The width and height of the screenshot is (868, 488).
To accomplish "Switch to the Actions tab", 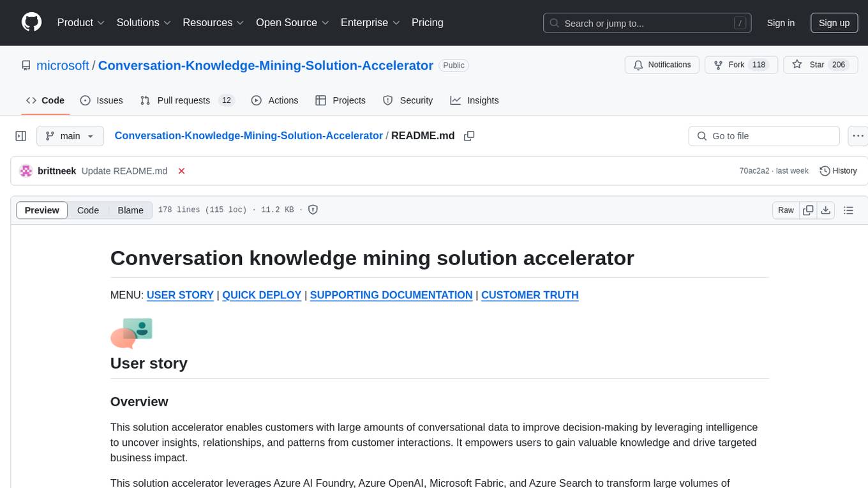I will pyautogui.click(x=274, y=100).
